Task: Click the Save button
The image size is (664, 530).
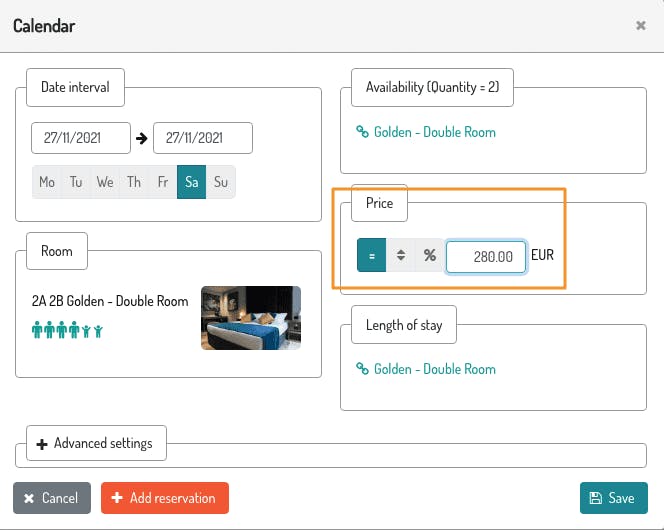Action: (x=613, y=498)
